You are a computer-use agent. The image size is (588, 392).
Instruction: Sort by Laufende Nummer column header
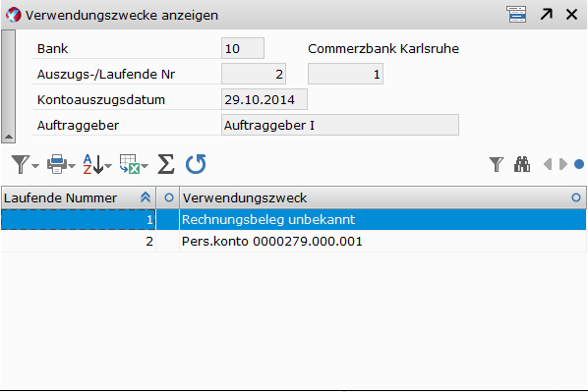pyautogui.click(x=79, y=197)
